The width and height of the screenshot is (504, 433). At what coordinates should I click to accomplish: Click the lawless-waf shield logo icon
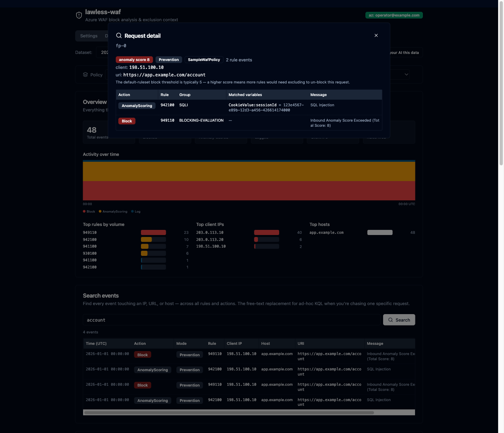coord(79,15)
